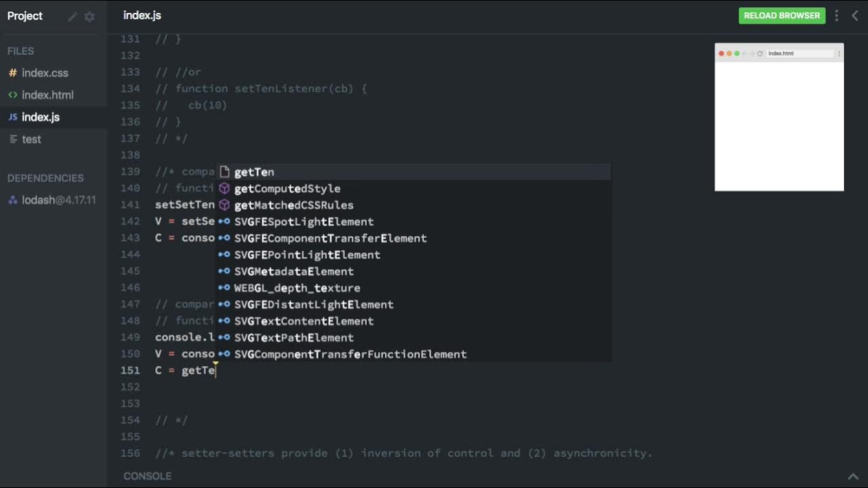Click the Reload Browser button
This screenshot has width=868, height=488.
click(x=782, y=16)
